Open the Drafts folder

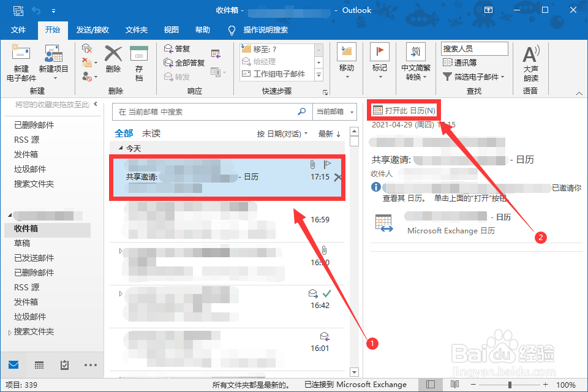coord(22,243)
